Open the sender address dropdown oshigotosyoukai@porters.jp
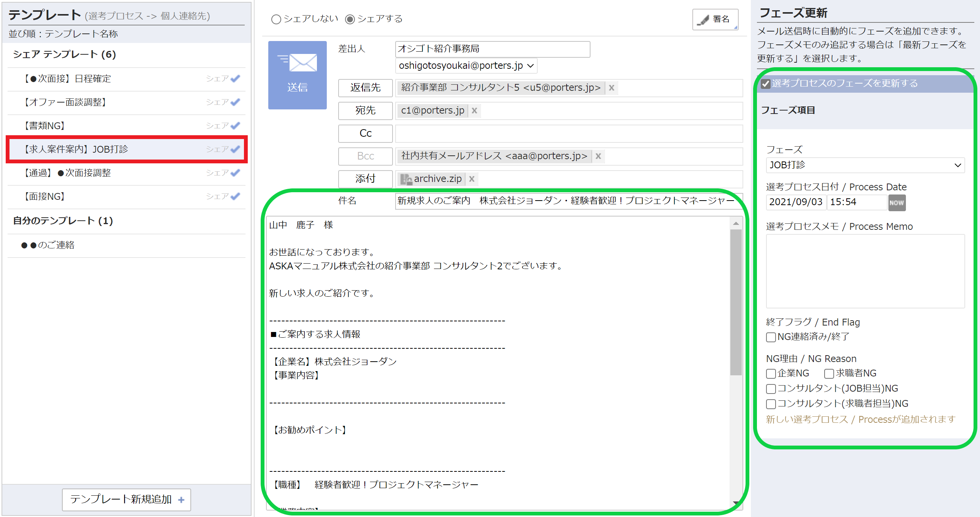 [531, 65]
